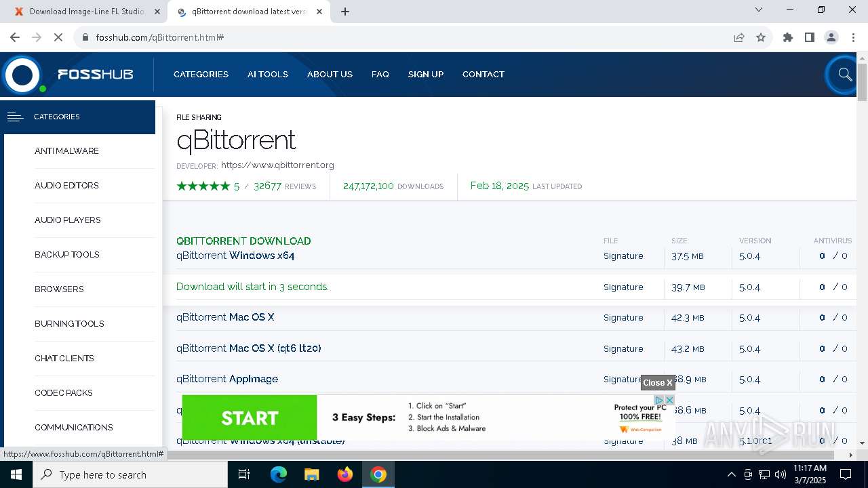Open the https://www.qbittorrent.org developer link
868x488 pixels.
[277, 165]
